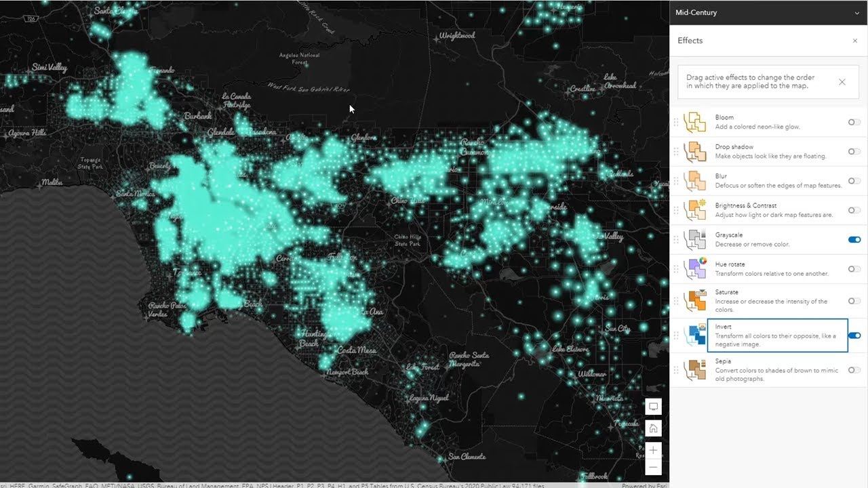This screenshot has height=488, width=868.
Task: Disable the Grayscale effect toggle
Action: [x=854, y=239]
